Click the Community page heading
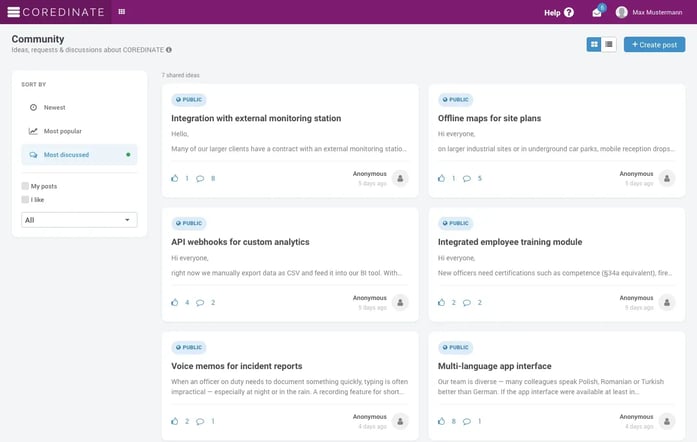 [38, 39]
